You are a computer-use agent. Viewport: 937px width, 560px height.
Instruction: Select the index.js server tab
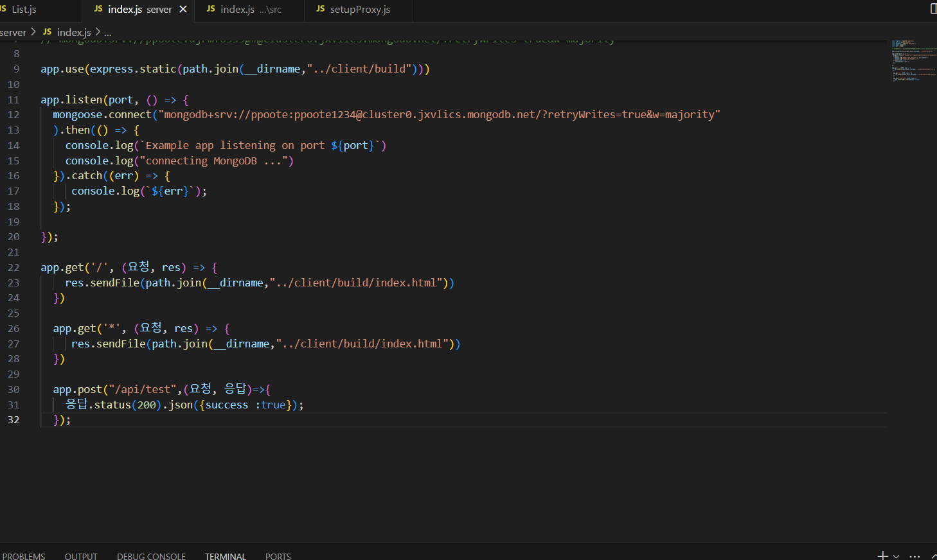[138, 10]
